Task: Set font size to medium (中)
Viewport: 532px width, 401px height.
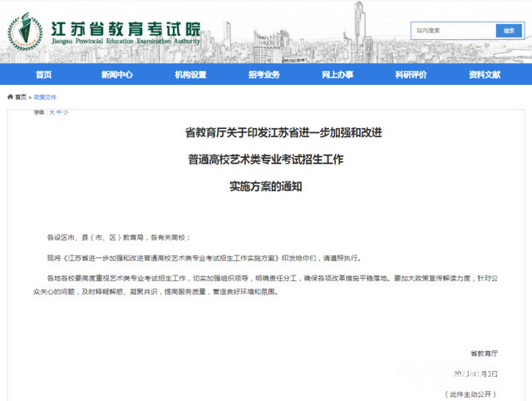Action: [x=58, y=111]
